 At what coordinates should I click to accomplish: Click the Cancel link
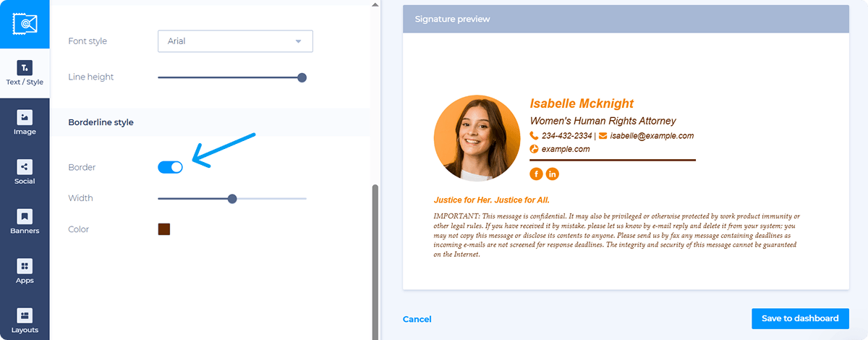(417, 319)
